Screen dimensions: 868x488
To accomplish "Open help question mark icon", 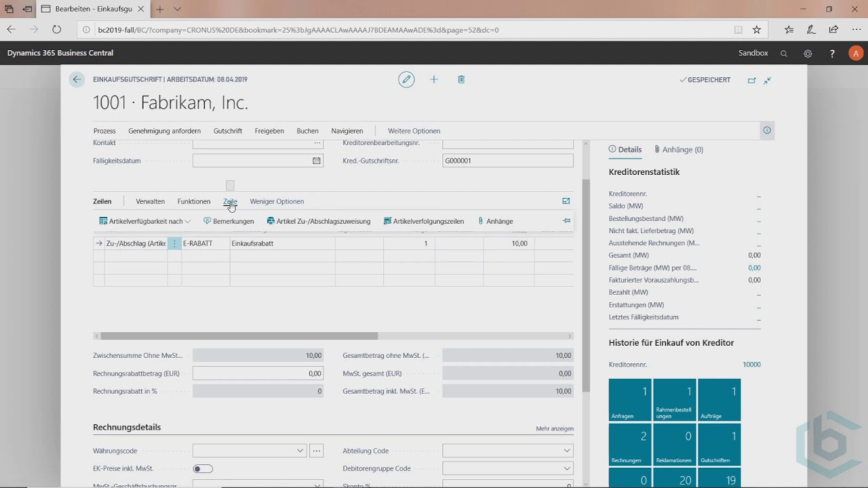I will [832, 54].
